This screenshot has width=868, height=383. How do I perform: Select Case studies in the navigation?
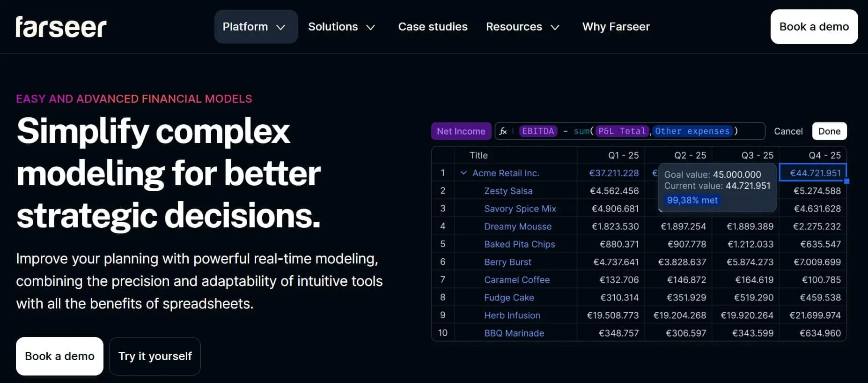[433, 27]
